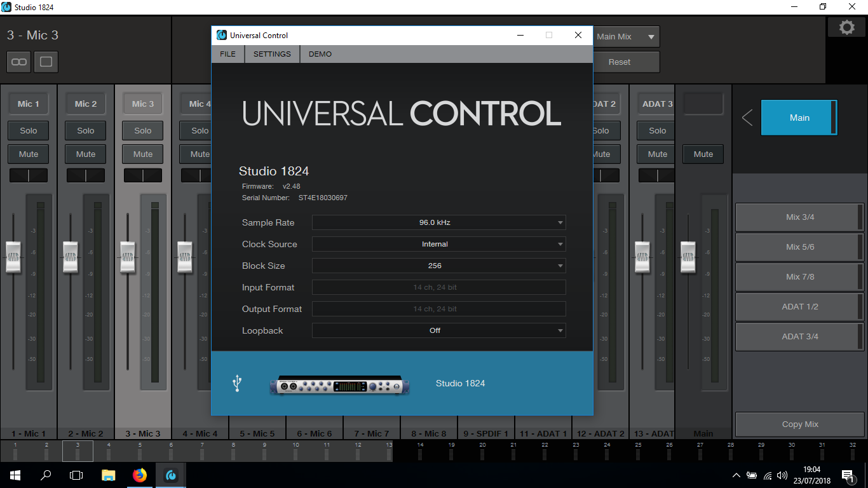Open the Block Size dropdown
Viewport: 868px width, 488px height.
[x=438, y=266]
